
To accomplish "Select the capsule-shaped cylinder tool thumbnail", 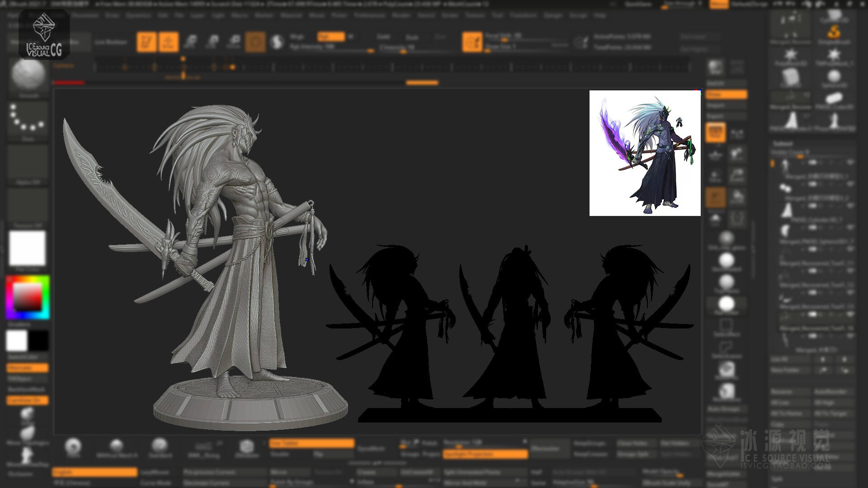I will click(x=834, y=99).
